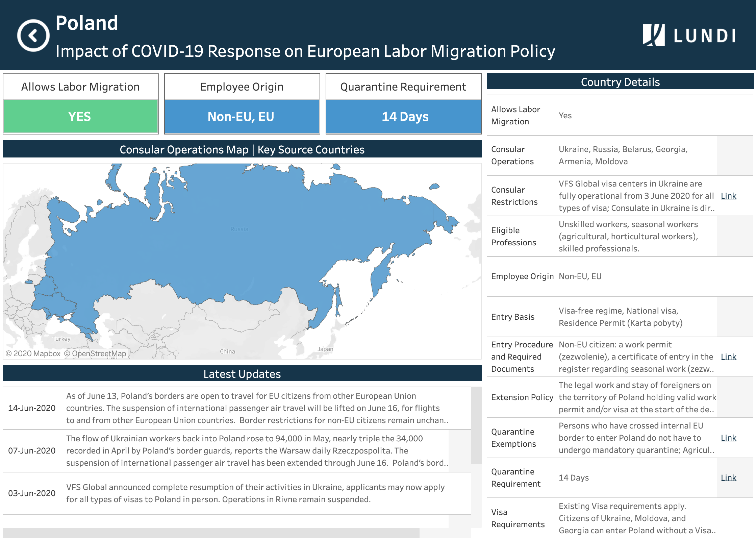
Task: Click the 14-Jun-2020 update entry
Action: coord(32,408)
